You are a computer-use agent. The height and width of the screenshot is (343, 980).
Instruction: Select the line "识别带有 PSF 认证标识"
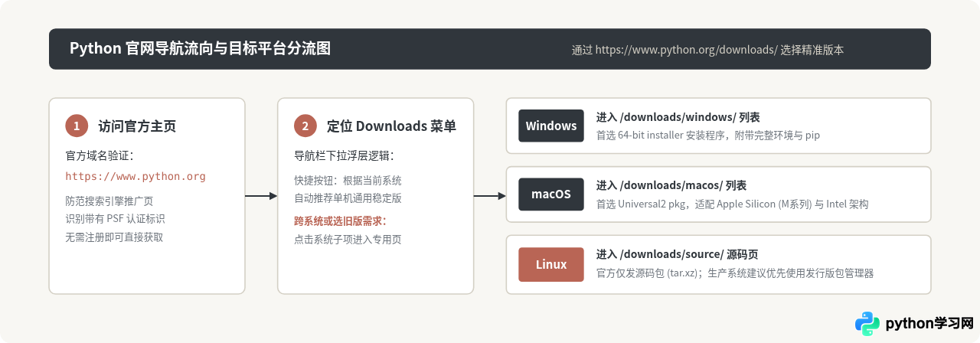pos(115,219)
